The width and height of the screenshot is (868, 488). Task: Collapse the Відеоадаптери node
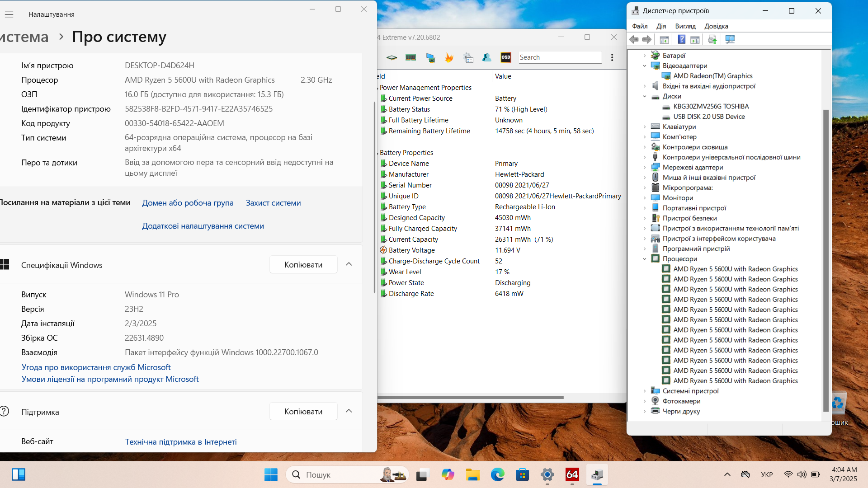[x=645, y=66]
